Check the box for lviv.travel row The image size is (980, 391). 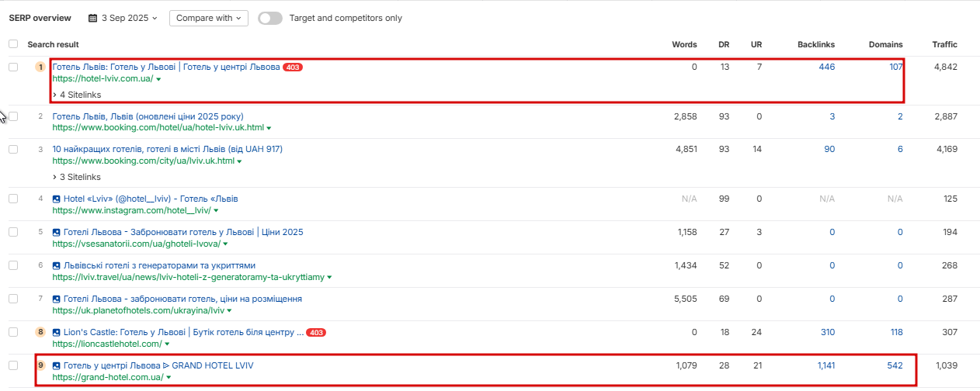click(13, 265)
